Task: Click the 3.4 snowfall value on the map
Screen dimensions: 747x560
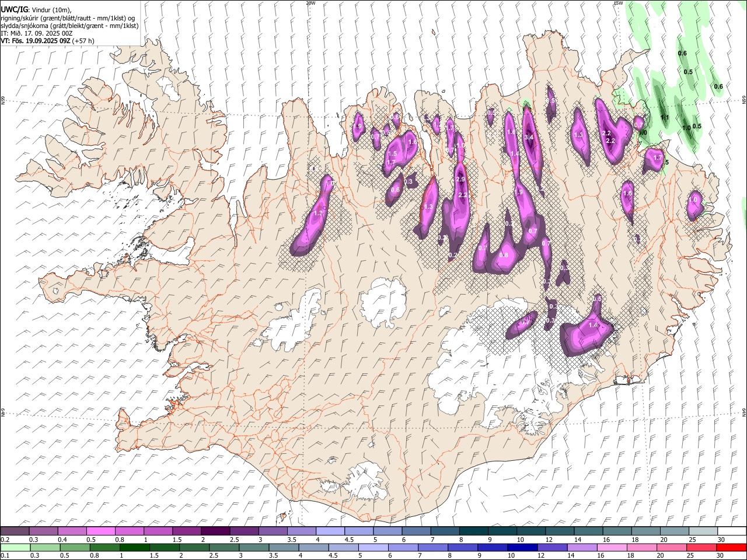Action: pyautogui.click(x=530, y=138)
